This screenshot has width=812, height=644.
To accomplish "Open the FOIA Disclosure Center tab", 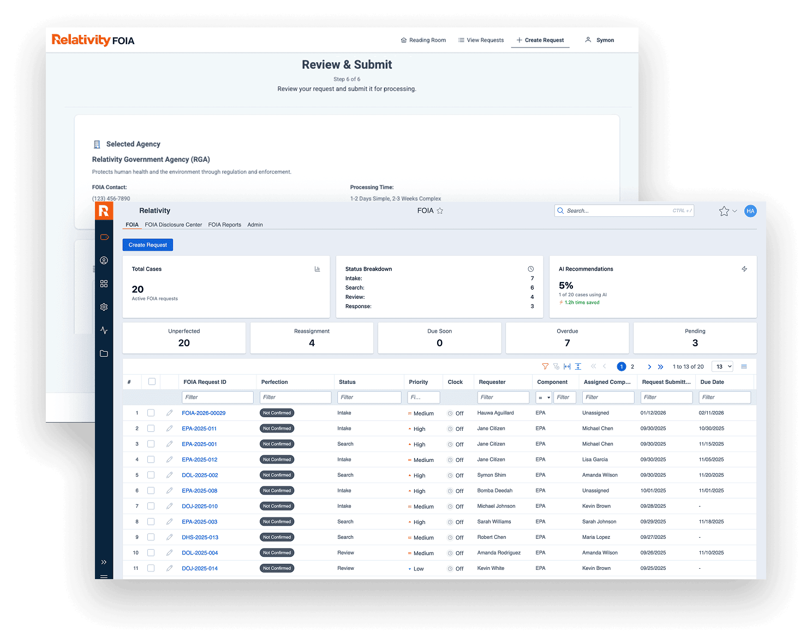I will [174, 225].
